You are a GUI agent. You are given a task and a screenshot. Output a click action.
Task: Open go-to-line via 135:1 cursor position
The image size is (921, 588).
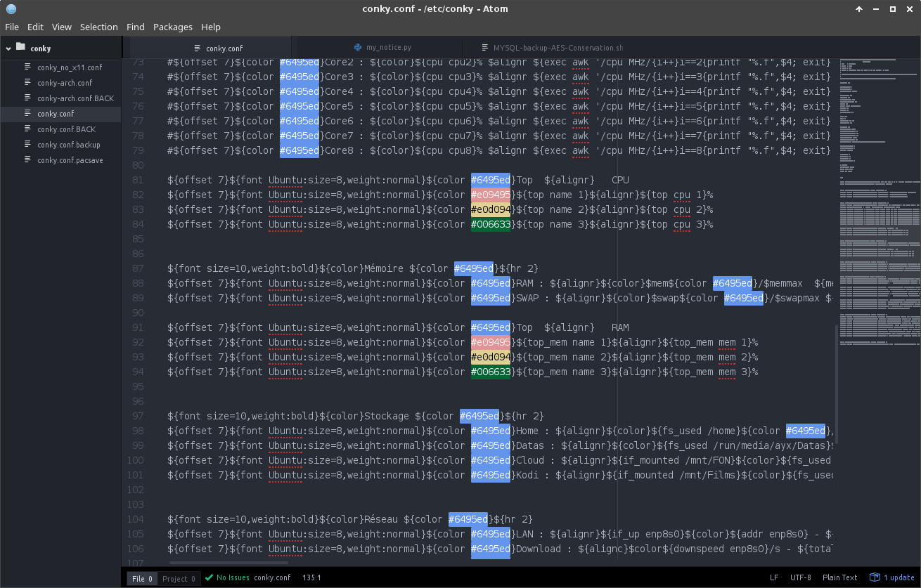click(x=311, y=577)
